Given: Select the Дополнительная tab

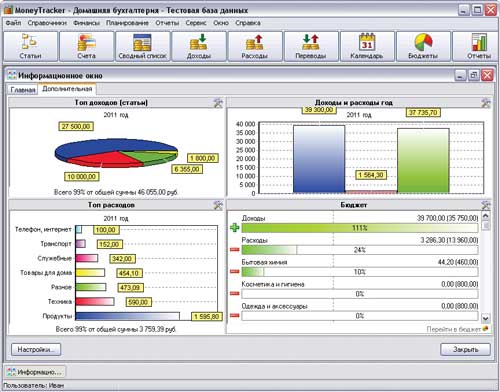Looking at the screenshot, I should (67, 89).
